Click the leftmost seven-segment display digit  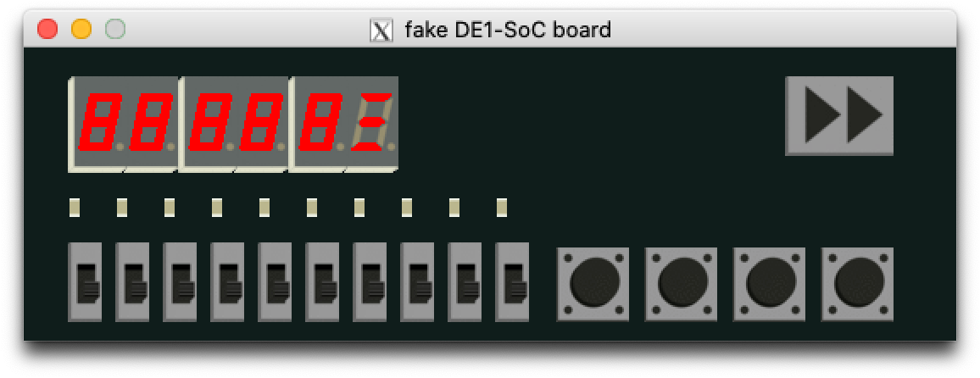[98, 122]
